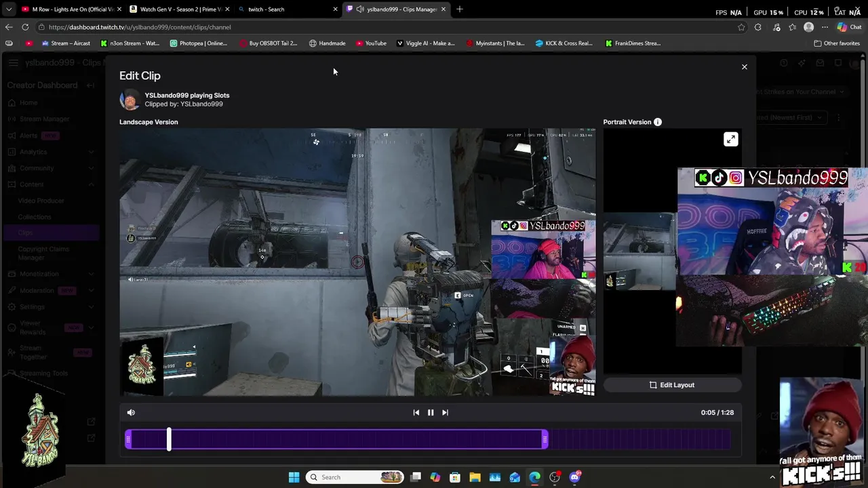Open the 'Other favorites' folder
This screenshot has height=488, width=868.
(837, 43)
